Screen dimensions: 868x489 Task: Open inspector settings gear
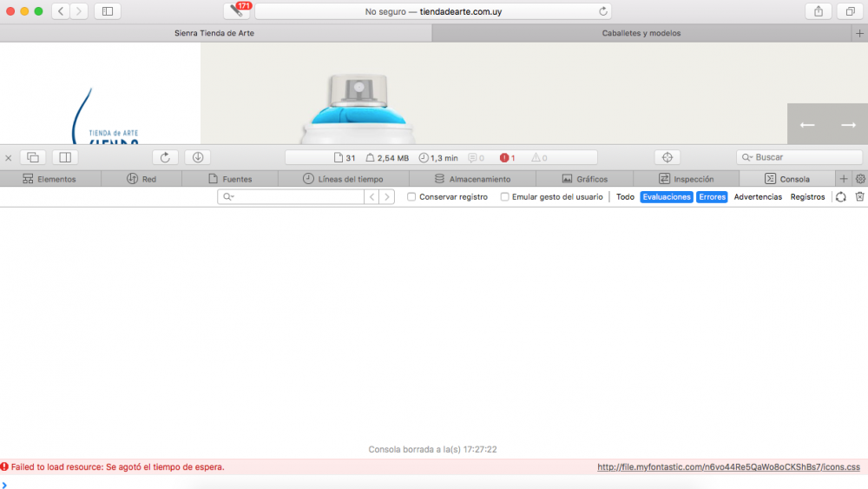[x=860, y=179]
